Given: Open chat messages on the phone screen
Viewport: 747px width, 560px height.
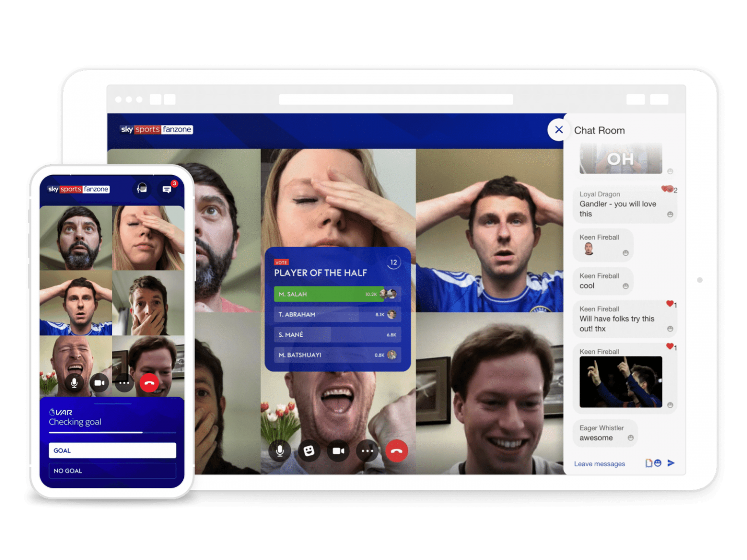Looking at the screenshot, I should [x=166, y=189].
